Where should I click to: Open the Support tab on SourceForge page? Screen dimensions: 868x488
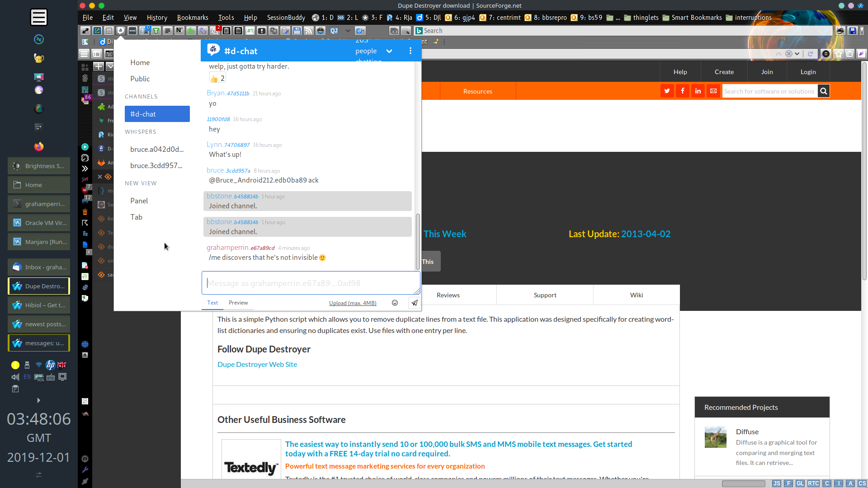point(545,295)
